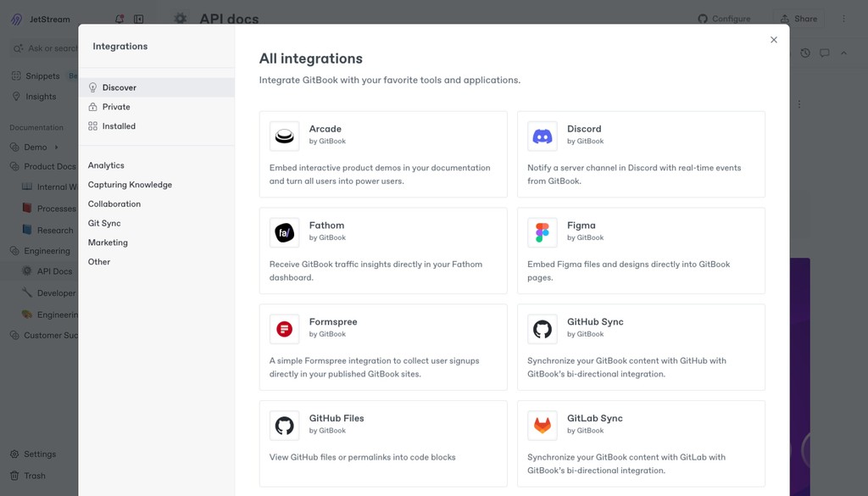This screenshot has width=868, height=496.
Task: Open the Configure link in the header
Action: click(x=725, y=19)
